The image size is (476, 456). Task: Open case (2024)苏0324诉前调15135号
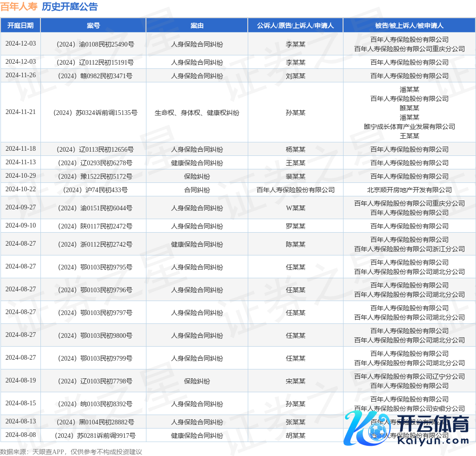pyautogui.click(x=93, y=113)
